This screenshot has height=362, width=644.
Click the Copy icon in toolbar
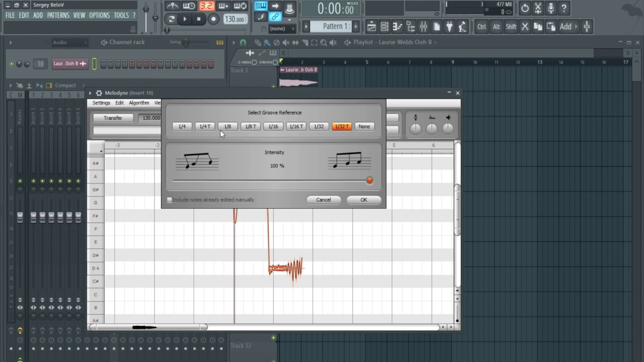tap(538, 27)
